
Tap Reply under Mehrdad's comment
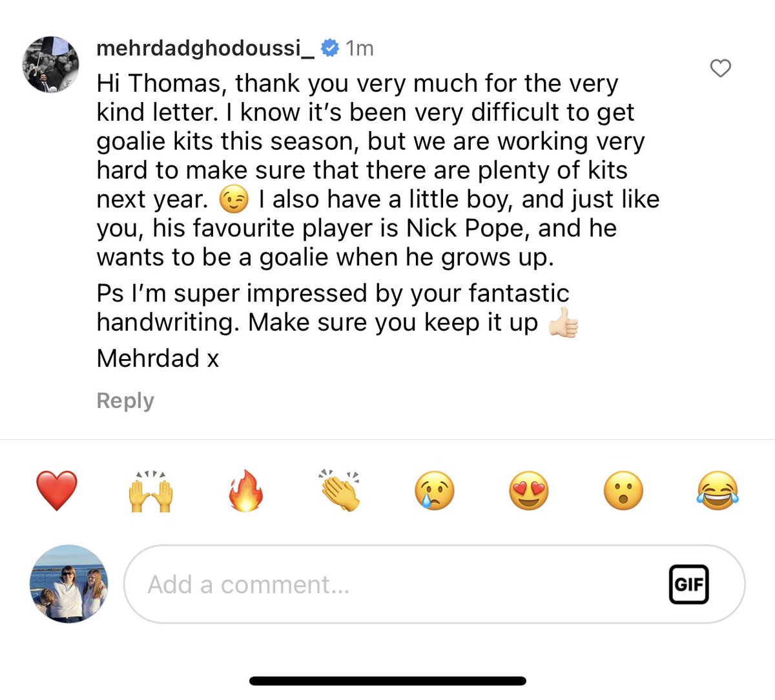point(125,401)
